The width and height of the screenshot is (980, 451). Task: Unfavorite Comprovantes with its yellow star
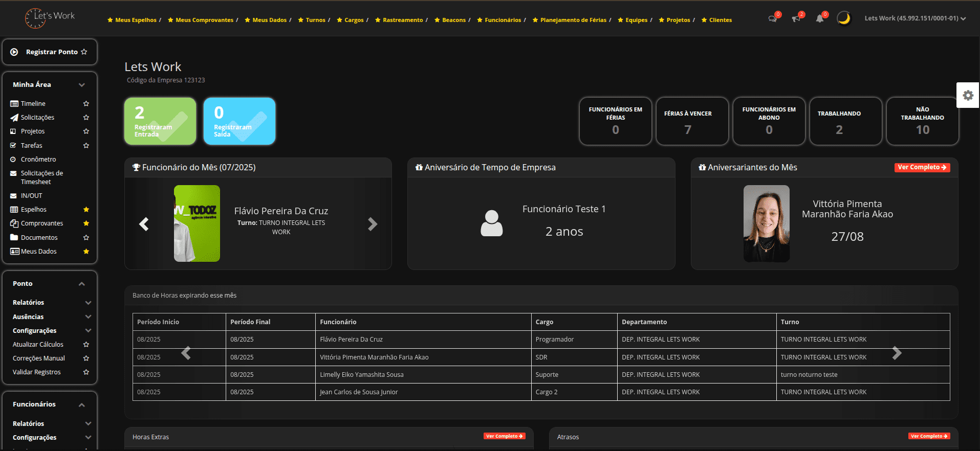click(x=86, y=223)
